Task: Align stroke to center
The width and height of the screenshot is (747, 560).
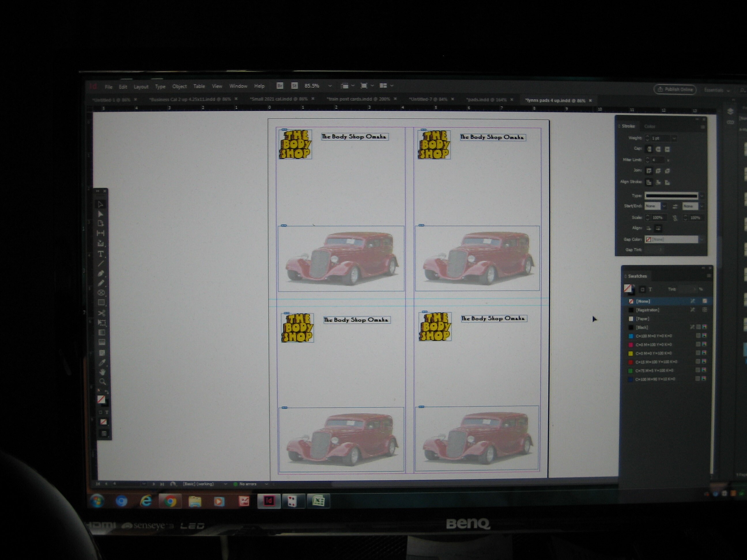Action: coord(649,182)
